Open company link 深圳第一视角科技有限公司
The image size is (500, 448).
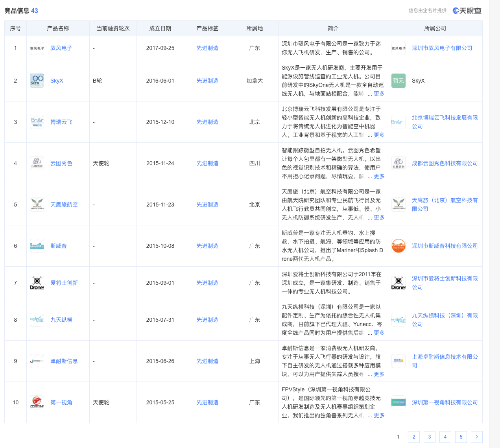point(445,402)
